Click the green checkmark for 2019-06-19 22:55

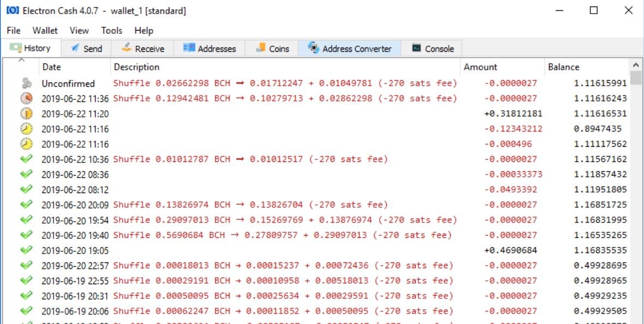click(x=26, y=280)
